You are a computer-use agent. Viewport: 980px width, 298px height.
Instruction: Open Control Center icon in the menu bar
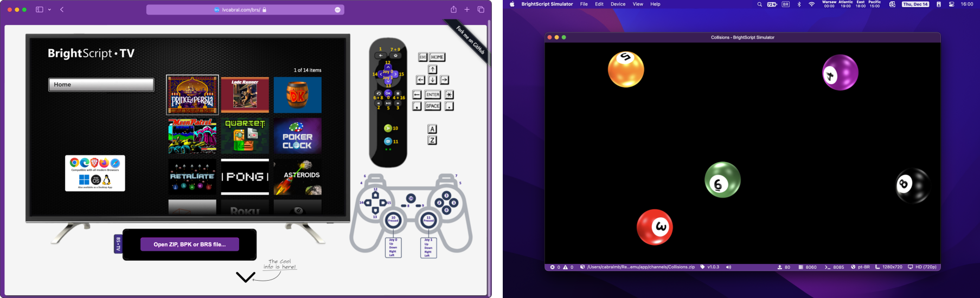[x=951, y=4]
